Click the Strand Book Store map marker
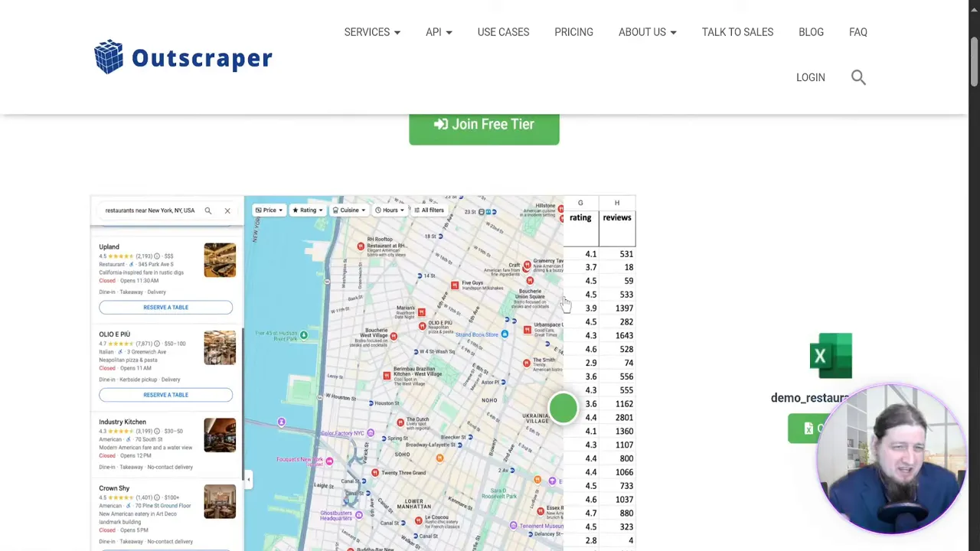The width and height of the screenshot is (980, 551). pos(505,334)
